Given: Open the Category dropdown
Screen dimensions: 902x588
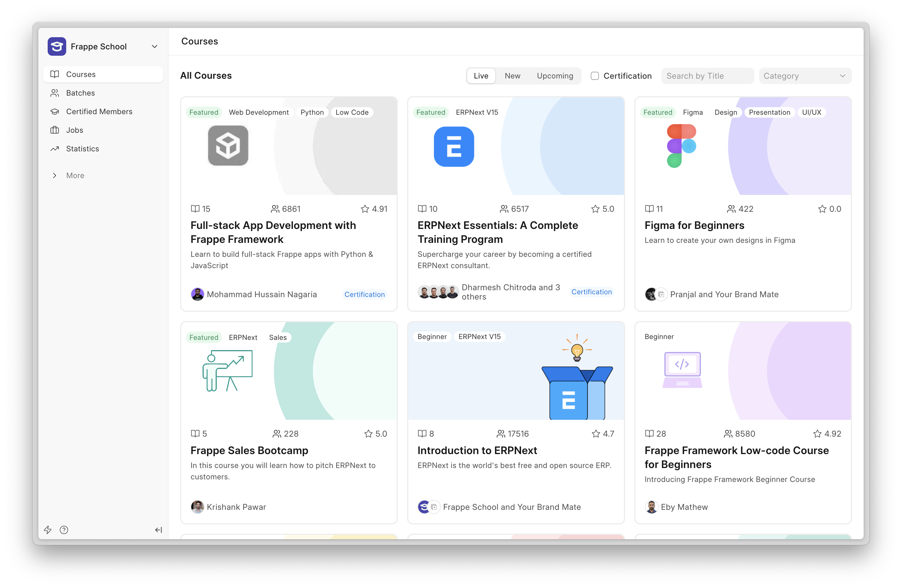Looking at the screenshot, I should point(805,76).
